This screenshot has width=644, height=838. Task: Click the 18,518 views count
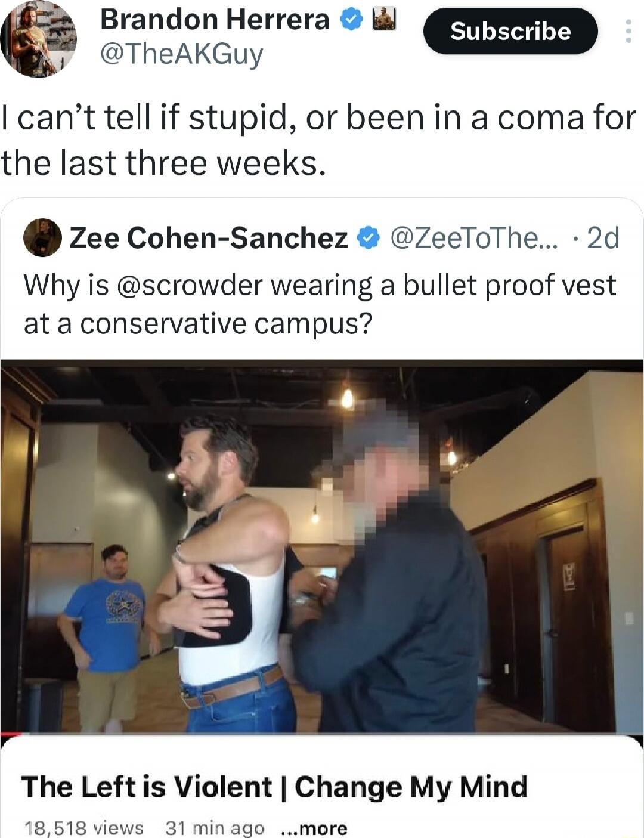pos(83,828)
